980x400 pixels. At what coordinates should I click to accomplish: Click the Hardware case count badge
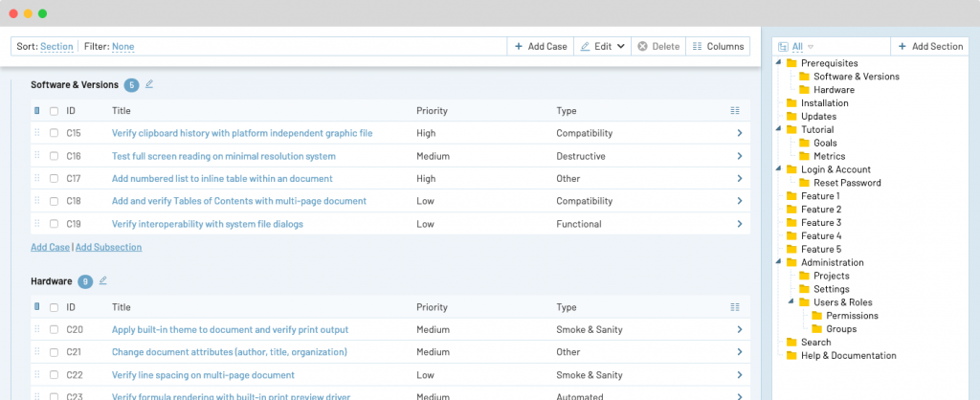tap(85, 282)
